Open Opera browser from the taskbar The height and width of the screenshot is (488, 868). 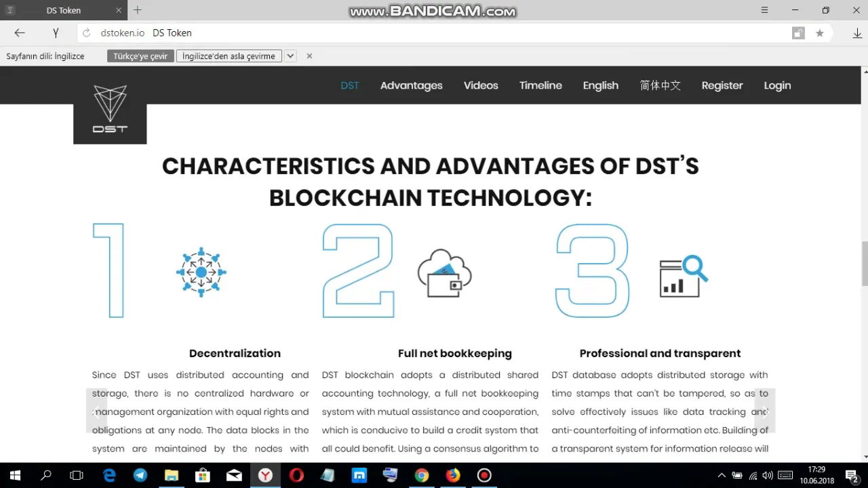(x=296, y=475)
